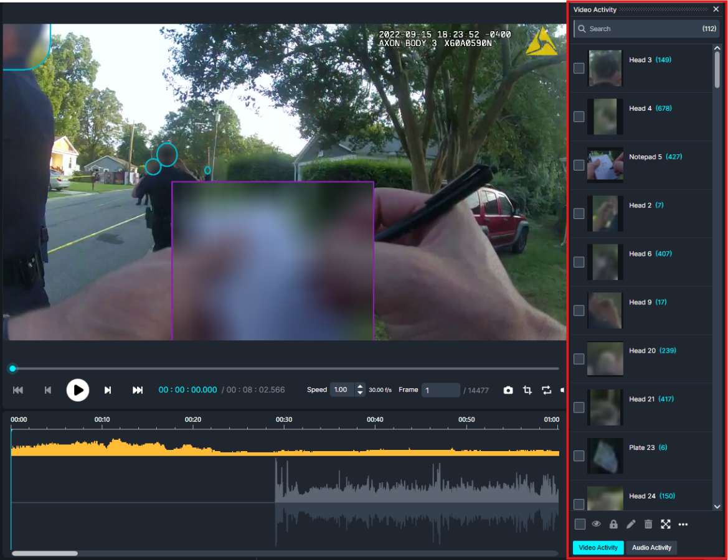
Task: Tick the Notepad 5 checkbox
Action: coord(579,165)
